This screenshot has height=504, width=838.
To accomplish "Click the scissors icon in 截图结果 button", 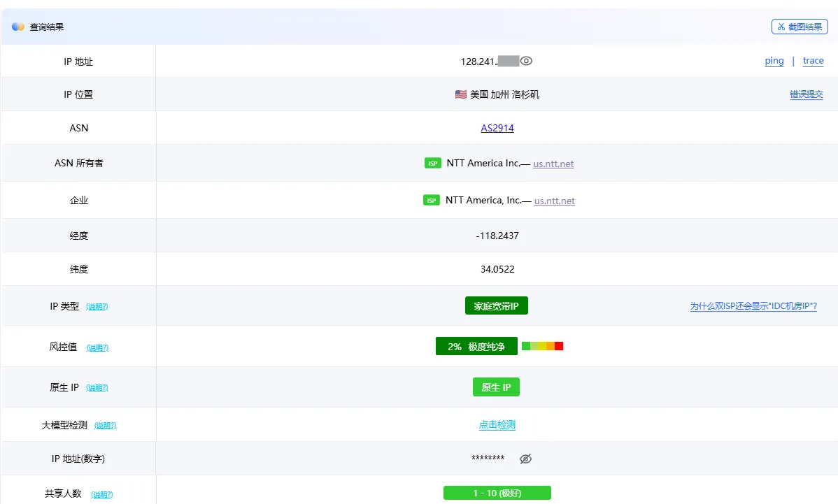I will coord(781,26).
